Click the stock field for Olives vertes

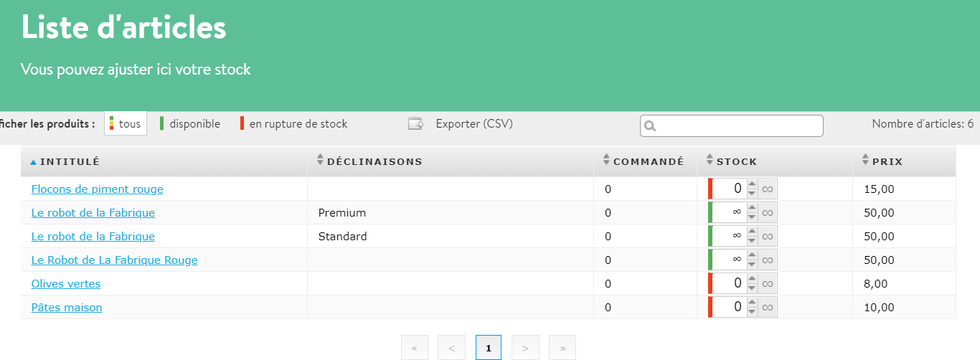(x=728, y=284)
